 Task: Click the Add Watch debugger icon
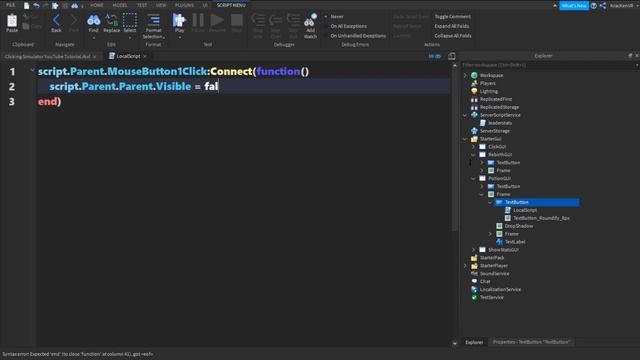[x=310, y=21]
